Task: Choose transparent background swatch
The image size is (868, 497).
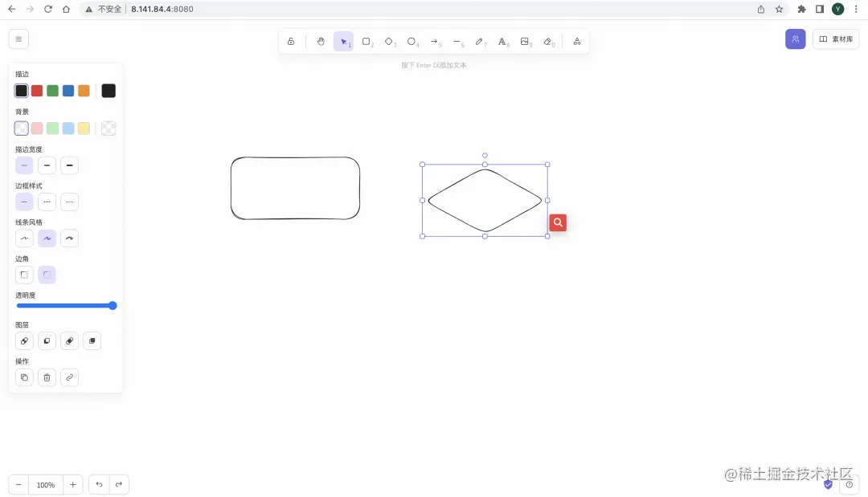Action: click(21, 128)
